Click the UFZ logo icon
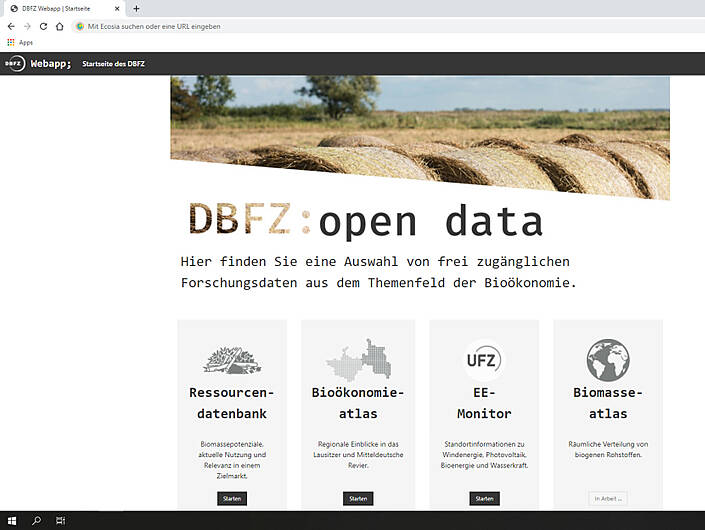The image size is (705, 530). pyautogui.click(x=484, y=359)
